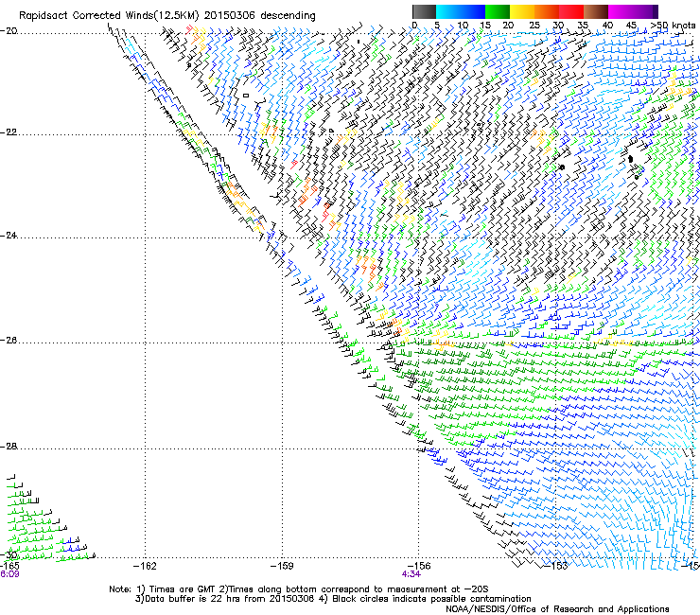Click the '>50 knots' legend label
Screen dimensions: 700x615
click(673, 26)
